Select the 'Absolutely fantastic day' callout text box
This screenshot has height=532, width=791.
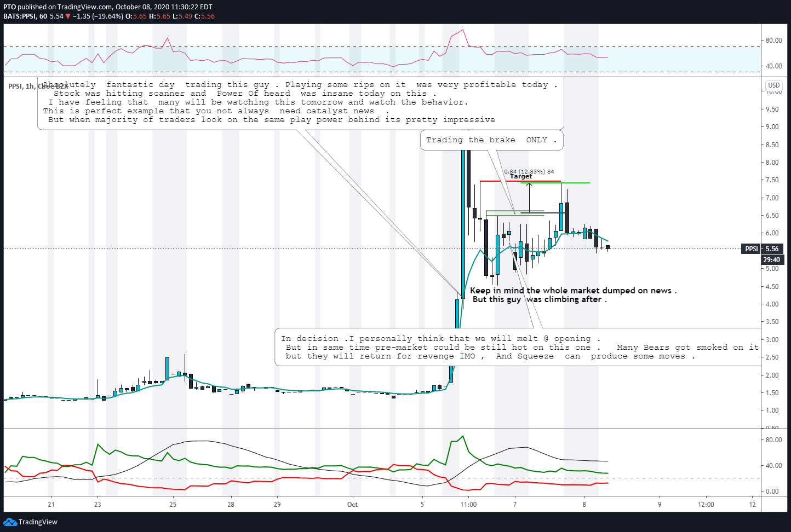[x=300, y=102]
